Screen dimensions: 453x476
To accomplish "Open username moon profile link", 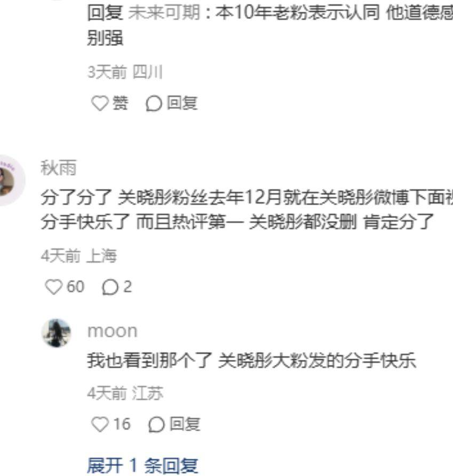I will pos(113,331).
